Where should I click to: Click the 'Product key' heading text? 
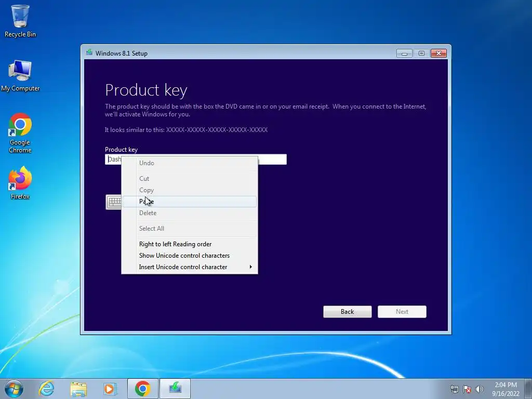[x=146, y=90]
